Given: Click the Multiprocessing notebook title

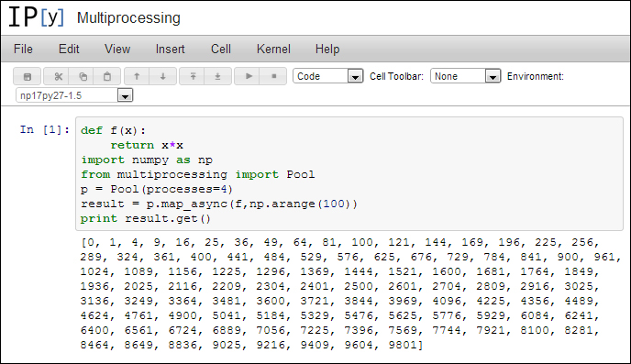Looking at the screenshot, I should tap(128, 18).
